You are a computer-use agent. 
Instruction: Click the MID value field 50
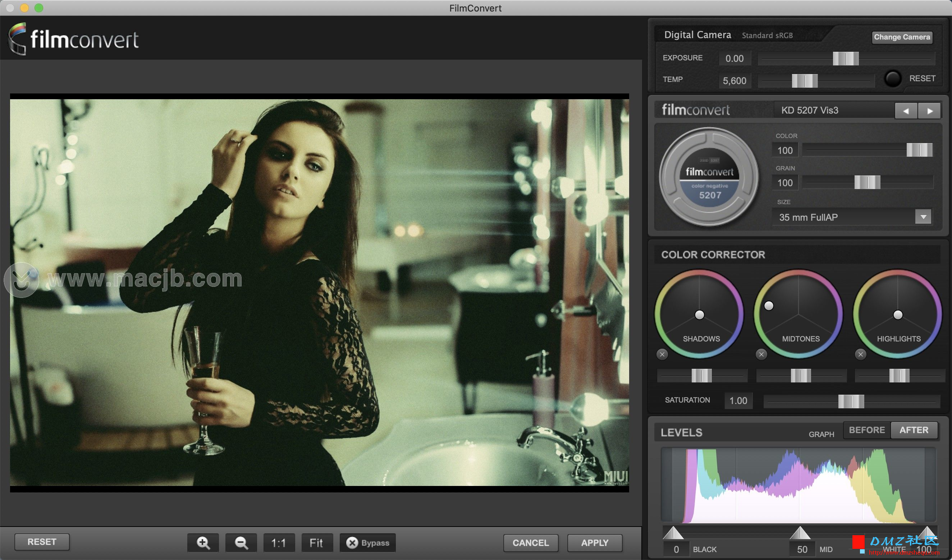[802, 550]
